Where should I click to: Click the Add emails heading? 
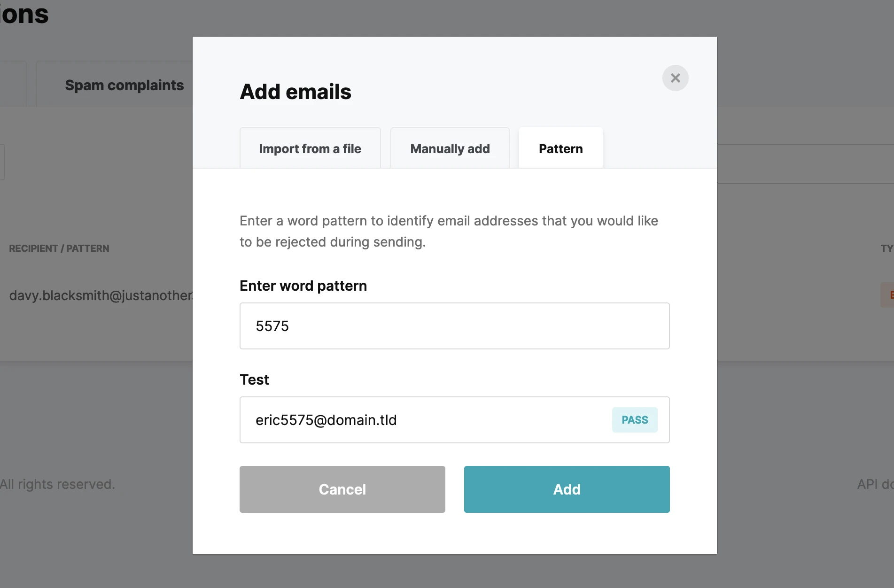[x=295, y=92]
